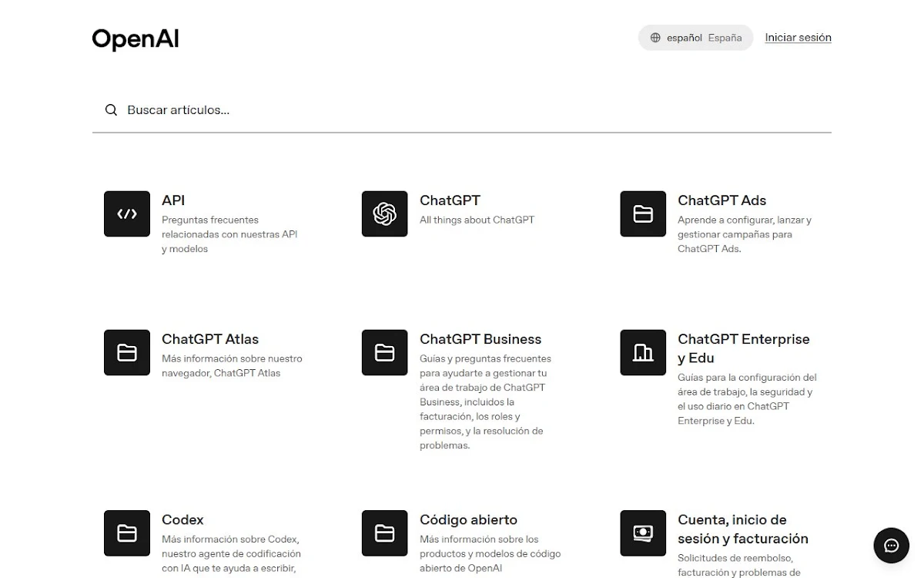This screenshot has width=924, height=578.
Task: Click 'Más información sobre los productos' description
Action: (490, 553)
